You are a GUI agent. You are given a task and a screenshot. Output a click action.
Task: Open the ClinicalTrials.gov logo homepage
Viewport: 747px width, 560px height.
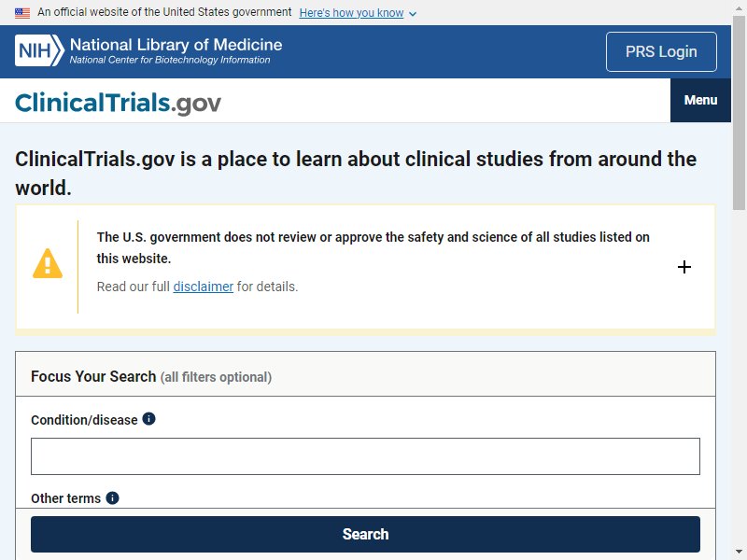[x=118, y=103]
